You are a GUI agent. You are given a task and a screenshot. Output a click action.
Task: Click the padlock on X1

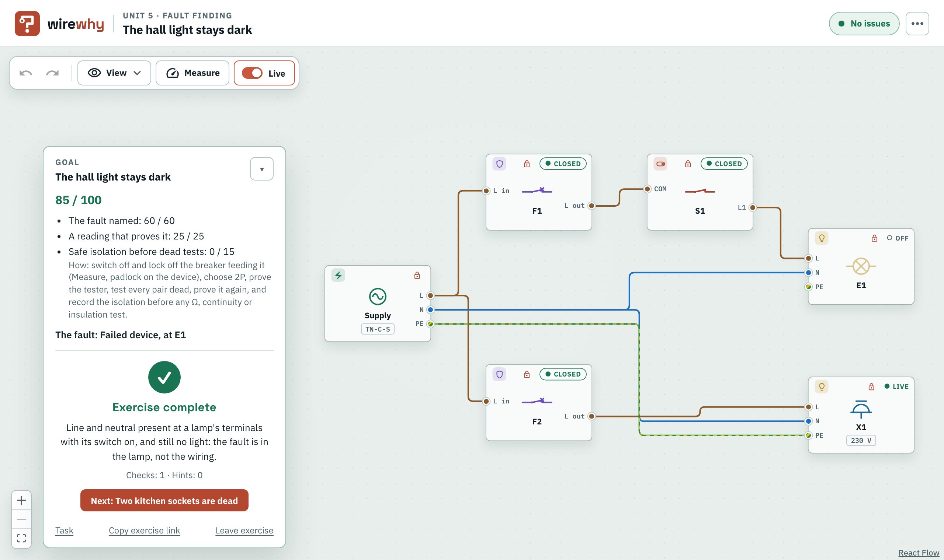pos(871,387)
